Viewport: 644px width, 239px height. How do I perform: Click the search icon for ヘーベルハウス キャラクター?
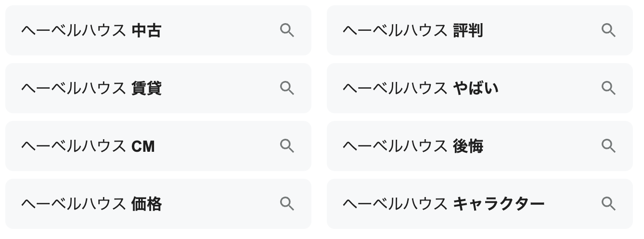[x=608, y=204]
